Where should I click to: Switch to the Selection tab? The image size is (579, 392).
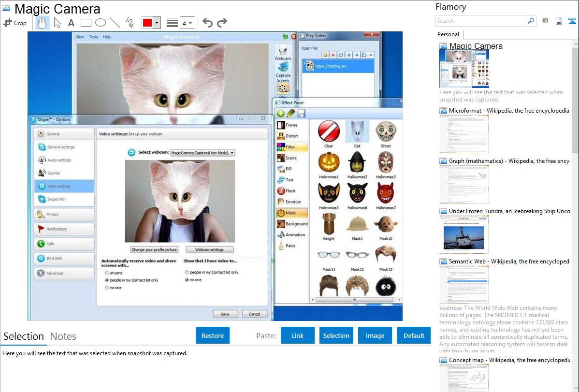click(24, 336)
